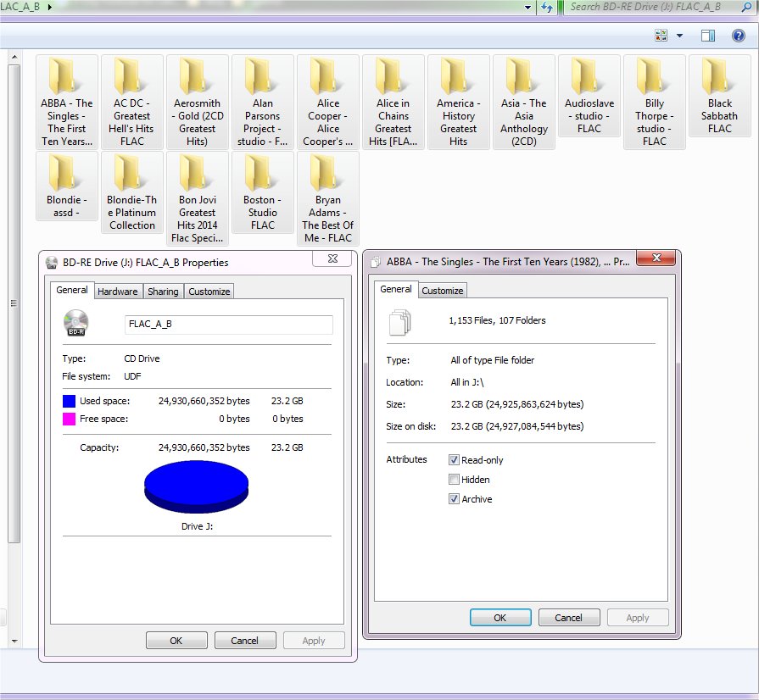Click the 'All in J:\' location value
This screenshot has height=700, width=759.
[467, 383]
